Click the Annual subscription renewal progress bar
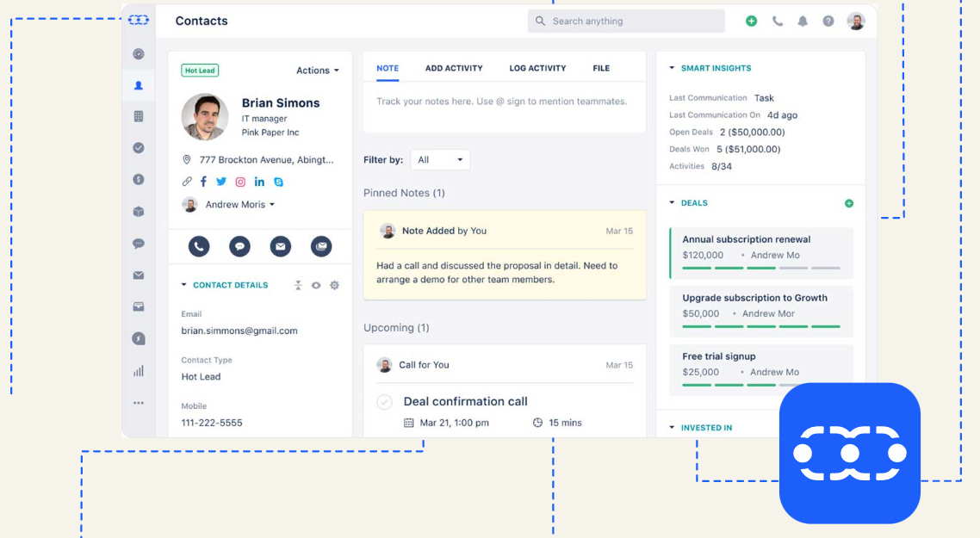Viewport: 980px width, 538px height. point(760,268)
